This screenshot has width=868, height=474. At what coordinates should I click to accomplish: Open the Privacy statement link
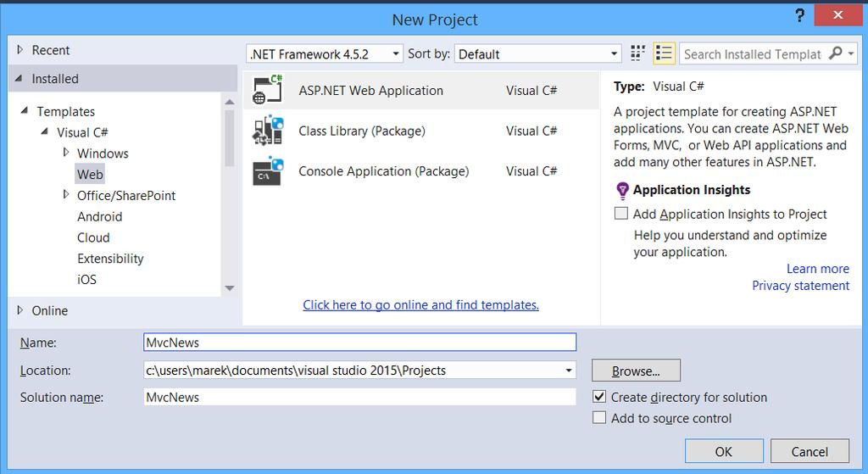click(800, 286)
